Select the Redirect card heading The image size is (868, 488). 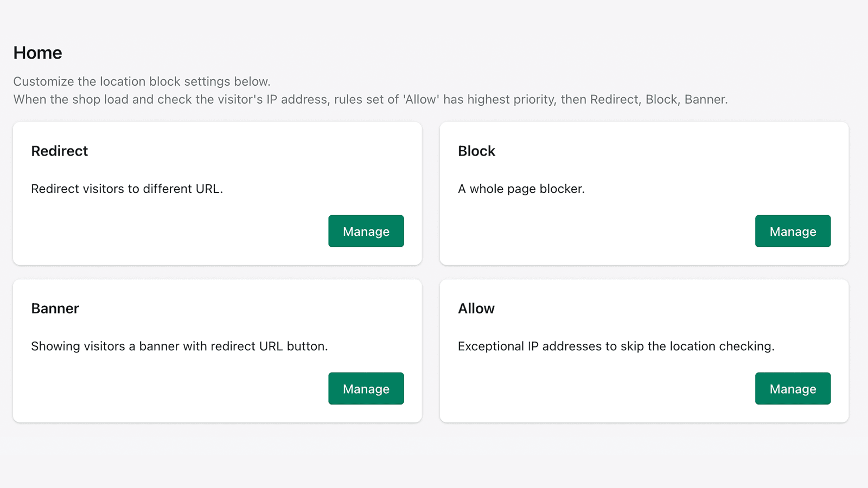coord(60,151)
